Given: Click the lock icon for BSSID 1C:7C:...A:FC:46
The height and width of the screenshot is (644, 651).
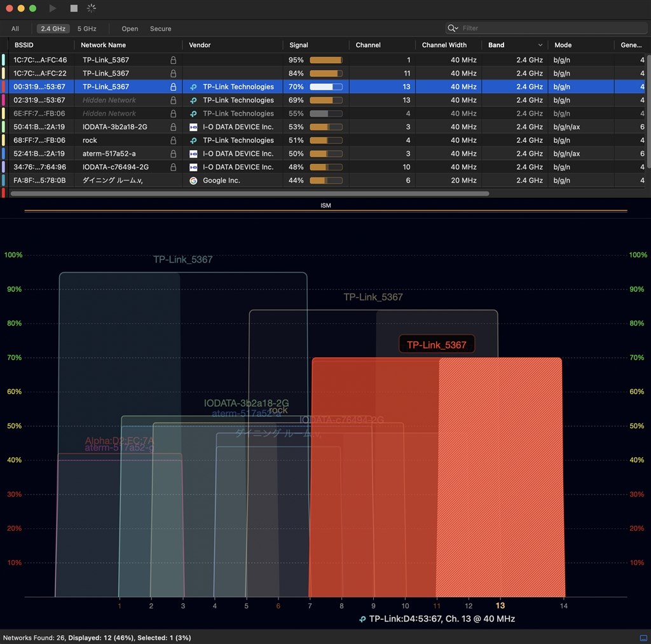Looking at the screenshot, I should point(173,60).
